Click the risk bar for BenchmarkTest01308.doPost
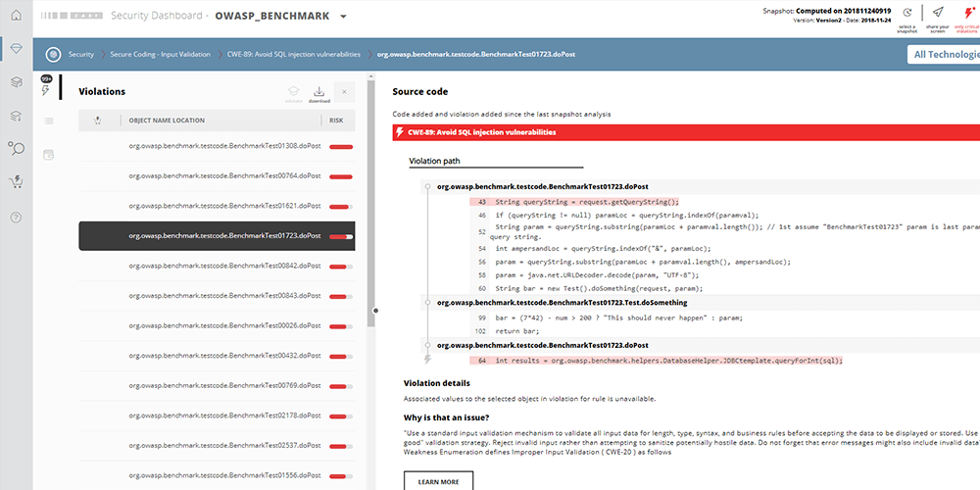This screenshot has width=980, height=490. tap(341, 148)
